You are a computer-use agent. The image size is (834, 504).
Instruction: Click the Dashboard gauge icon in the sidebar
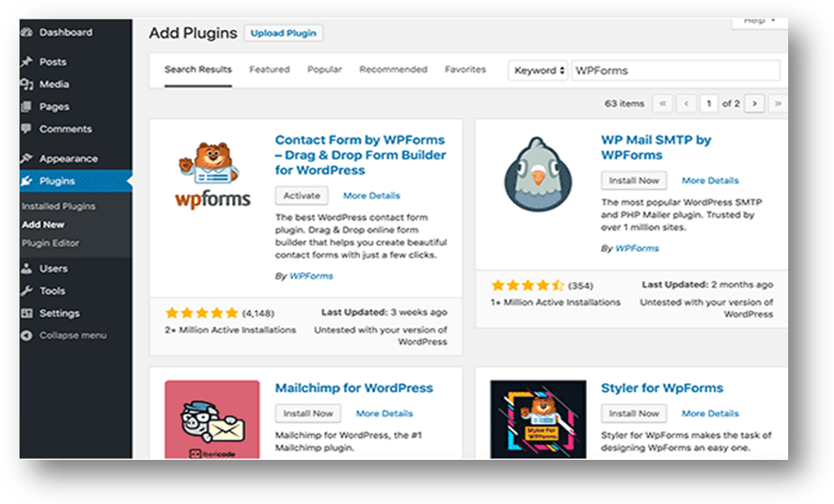(x=26, y=32)
